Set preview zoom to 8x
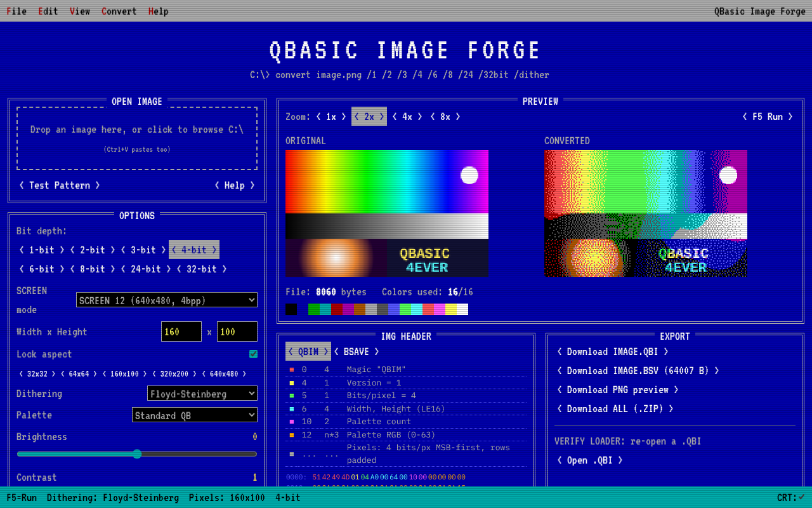This screenshot has height=508, width=812. pos(445,116)
